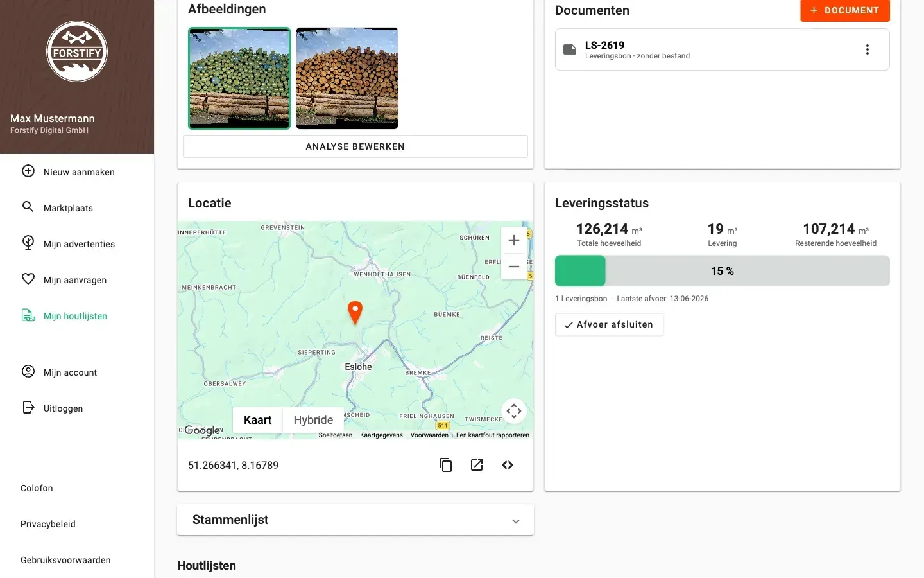Click Analyse bewerken button
The height and width of the screenshot is (578, 924).
tap(355, 146)
